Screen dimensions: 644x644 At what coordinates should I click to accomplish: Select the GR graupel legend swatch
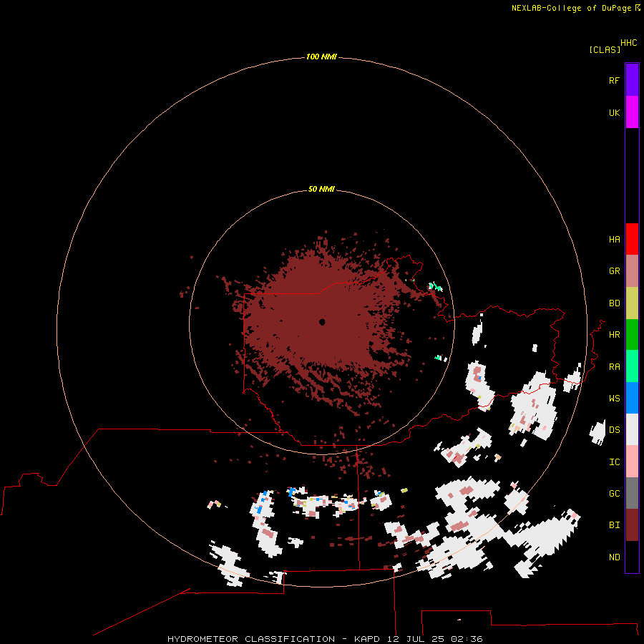click(632, 271)
